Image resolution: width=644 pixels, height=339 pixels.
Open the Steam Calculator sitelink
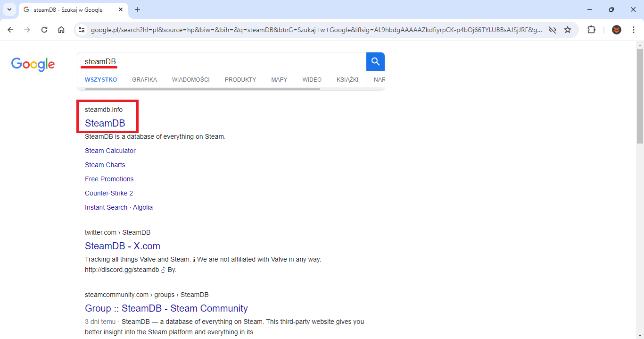(x=110, y=151)
